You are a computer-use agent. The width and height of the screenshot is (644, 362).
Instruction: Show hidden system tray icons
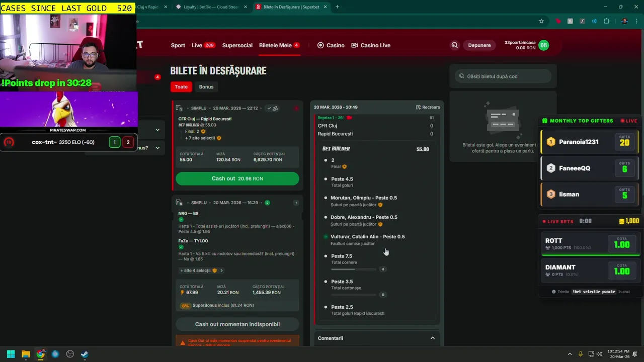click(x=570, y=354)
